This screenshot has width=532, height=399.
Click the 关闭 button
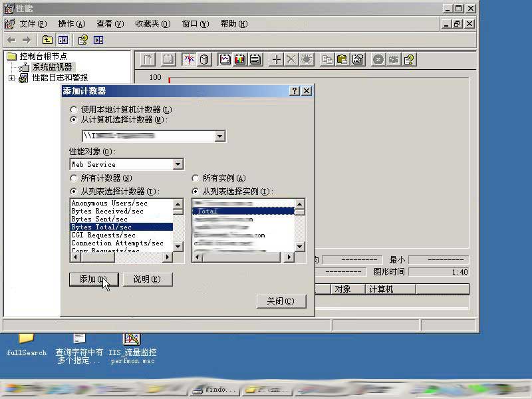[x=281, y=301]
